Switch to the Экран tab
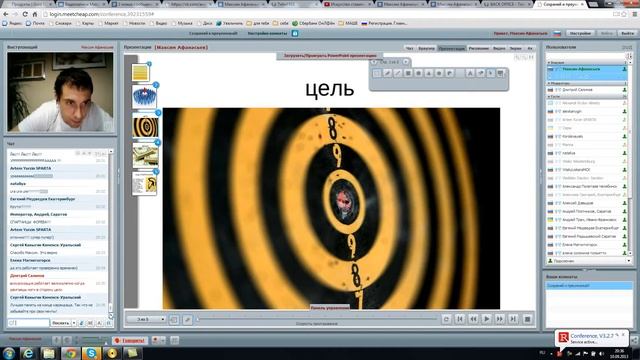Image resolution: width=640 pixels, height=360 pixels. (516, 48)
